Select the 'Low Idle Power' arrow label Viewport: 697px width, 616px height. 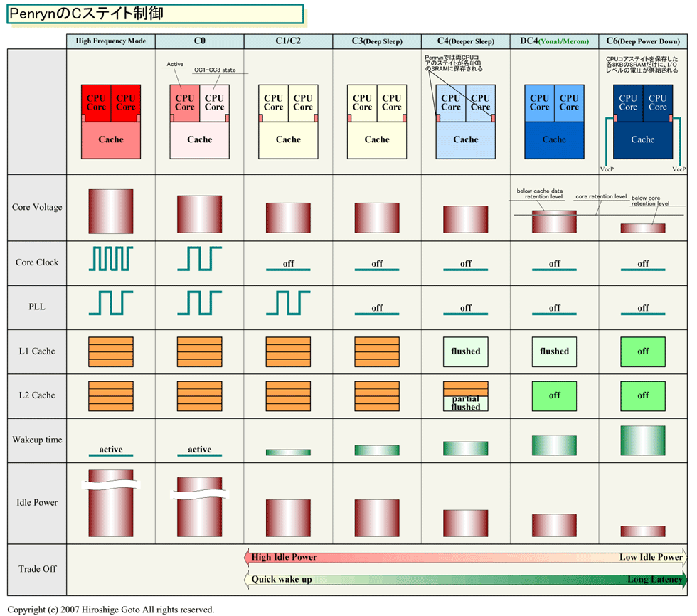[651, 557]
